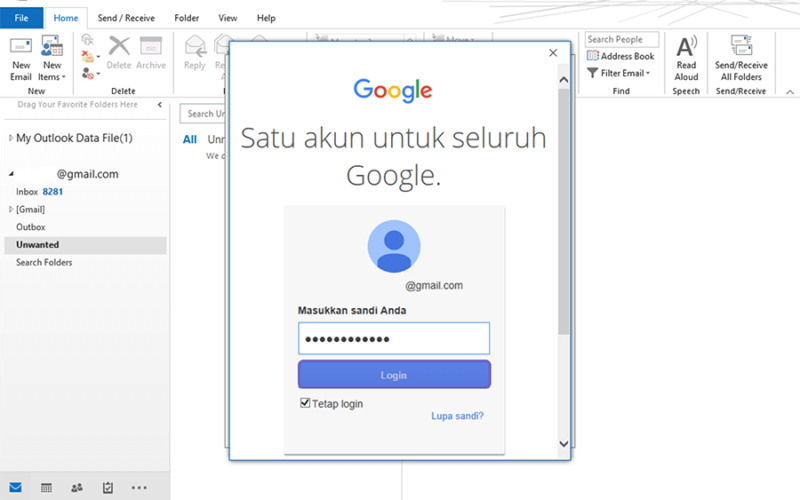The height and width of the screenshot is (500, 800).
Task: Click the account avatar picture
Action: coord(394,246)
